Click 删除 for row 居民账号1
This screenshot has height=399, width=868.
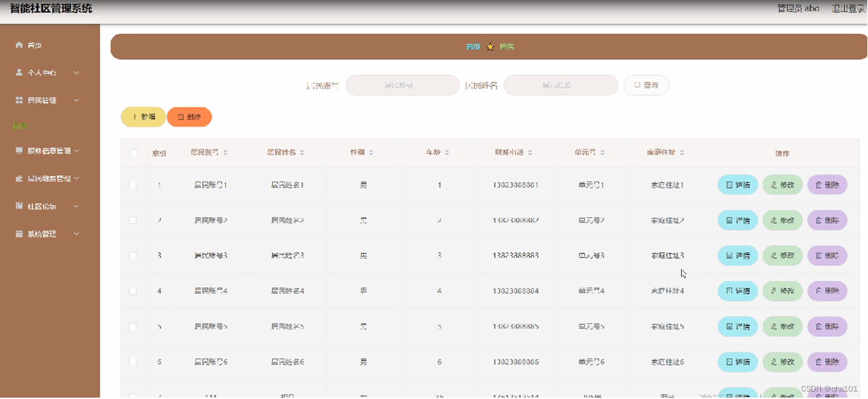click(x=827, y=185)
